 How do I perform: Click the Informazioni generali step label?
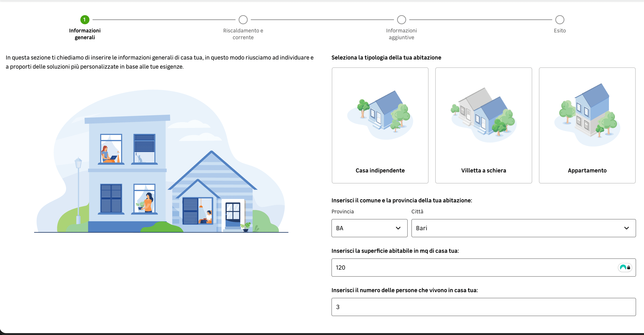[x=85, y=34]
